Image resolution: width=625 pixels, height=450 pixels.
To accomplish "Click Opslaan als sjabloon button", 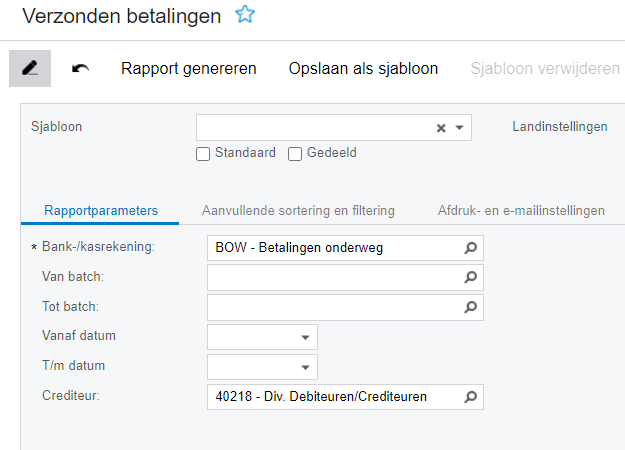I will pos(363,69).
